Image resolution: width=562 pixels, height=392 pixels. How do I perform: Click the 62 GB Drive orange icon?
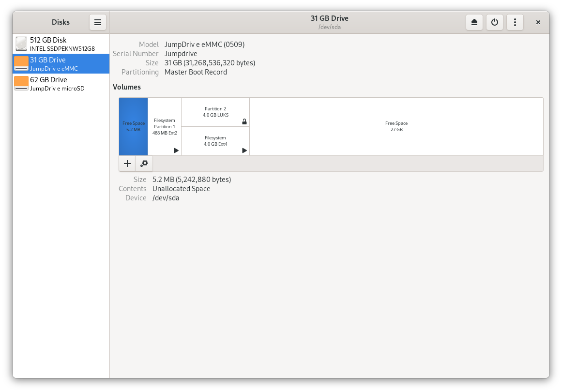click(x=21, y=83)
